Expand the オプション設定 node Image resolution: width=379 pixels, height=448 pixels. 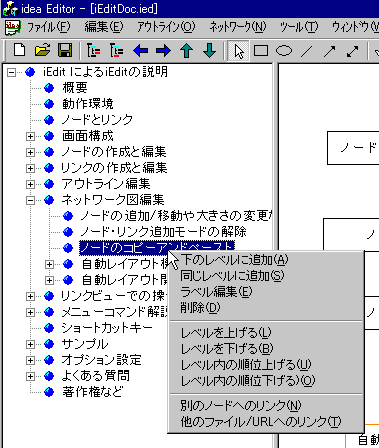click(x=30, y=360)
